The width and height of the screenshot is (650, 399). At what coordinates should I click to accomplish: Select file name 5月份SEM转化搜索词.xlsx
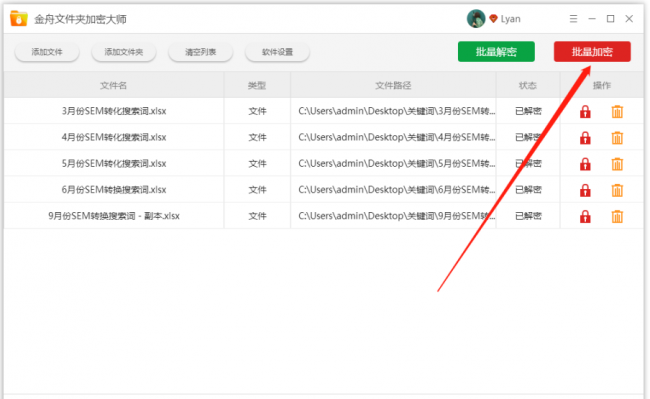pyautogui.click(x=114, y=164)
